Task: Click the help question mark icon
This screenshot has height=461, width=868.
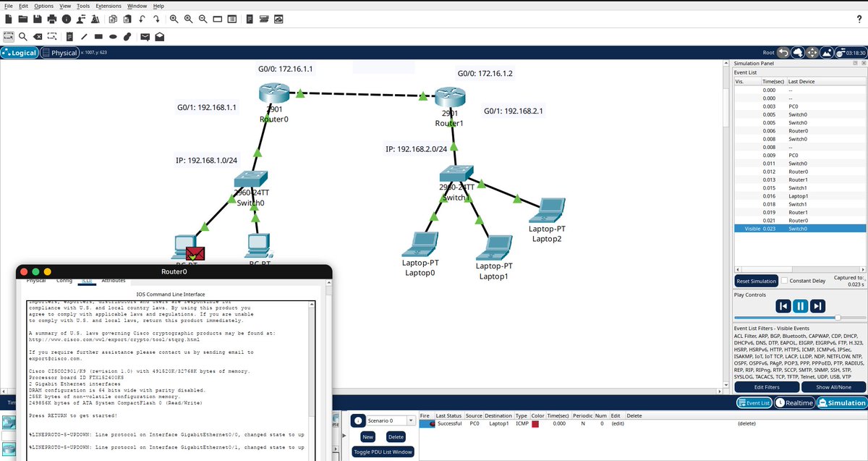Action: 859,19
